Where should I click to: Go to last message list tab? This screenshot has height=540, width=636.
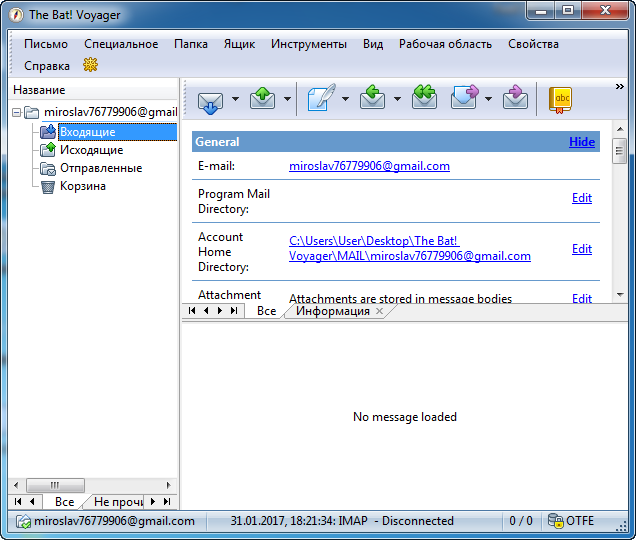(234, 311)
